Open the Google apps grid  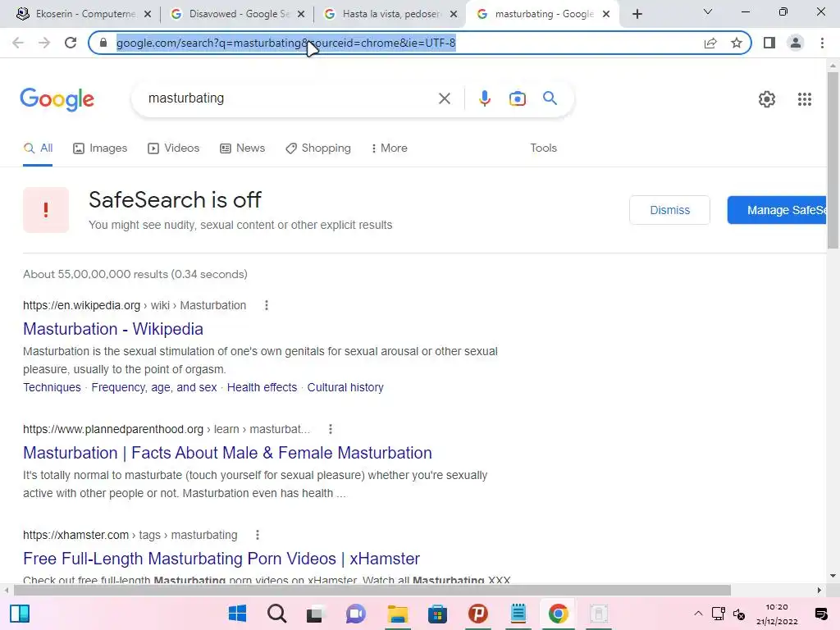pos(804,99)
